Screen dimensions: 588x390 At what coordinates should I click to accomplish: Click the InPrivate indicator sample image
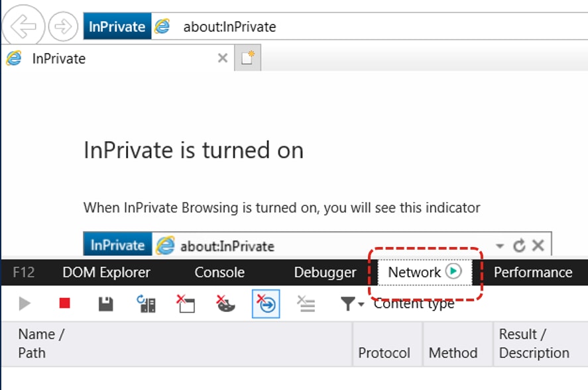318,244
